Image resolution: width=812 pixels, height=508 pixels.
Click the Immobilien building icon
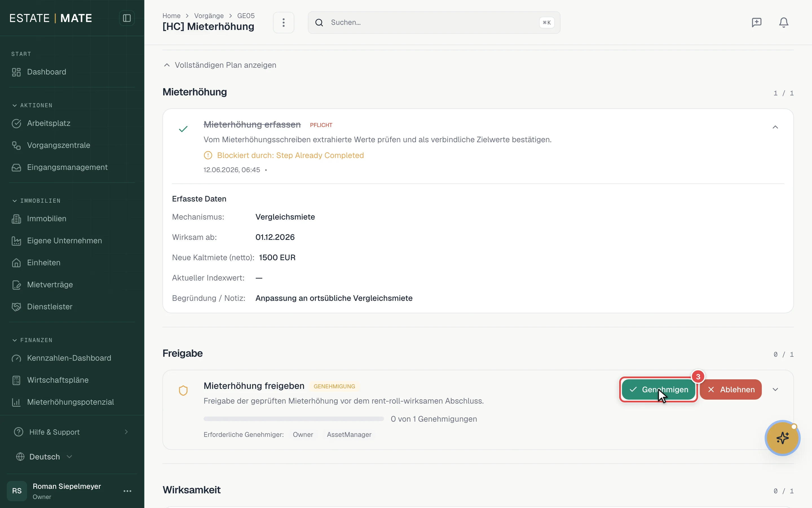pos(16,219)
